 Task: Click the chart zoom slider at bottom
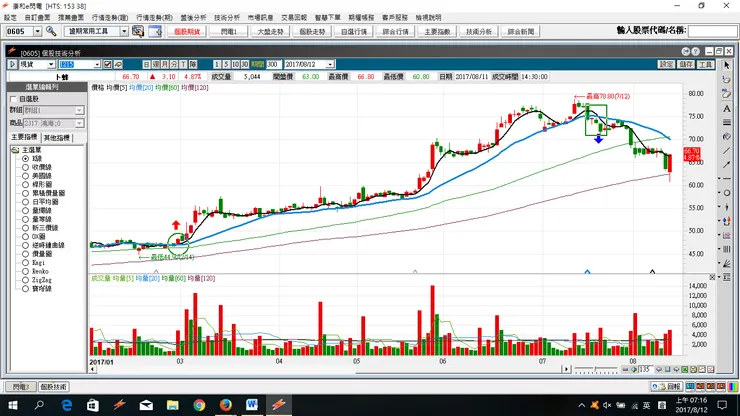tap(596, 369)
